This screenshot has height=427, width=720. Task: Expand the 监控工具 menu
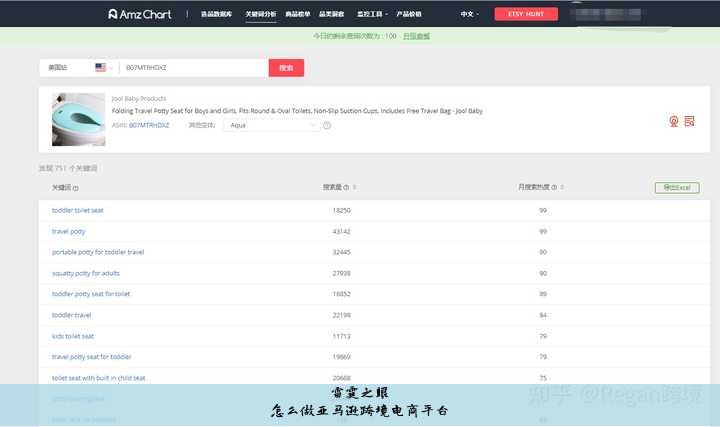(x=373, y=14)
